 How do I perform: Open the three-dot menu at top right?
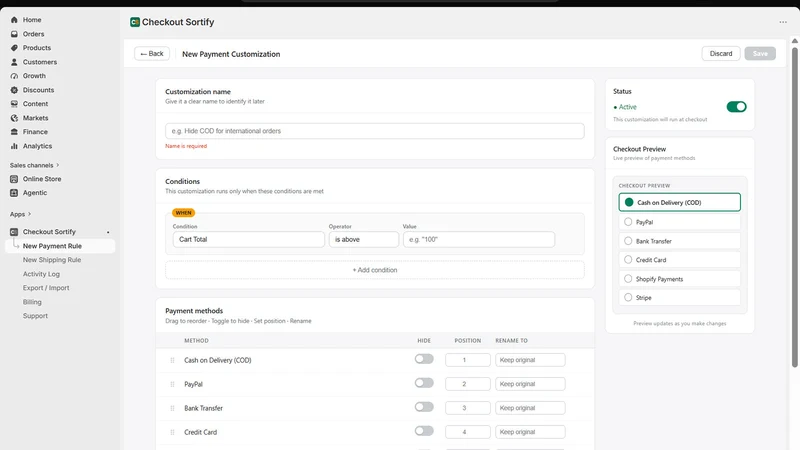[x=783, y=22]
